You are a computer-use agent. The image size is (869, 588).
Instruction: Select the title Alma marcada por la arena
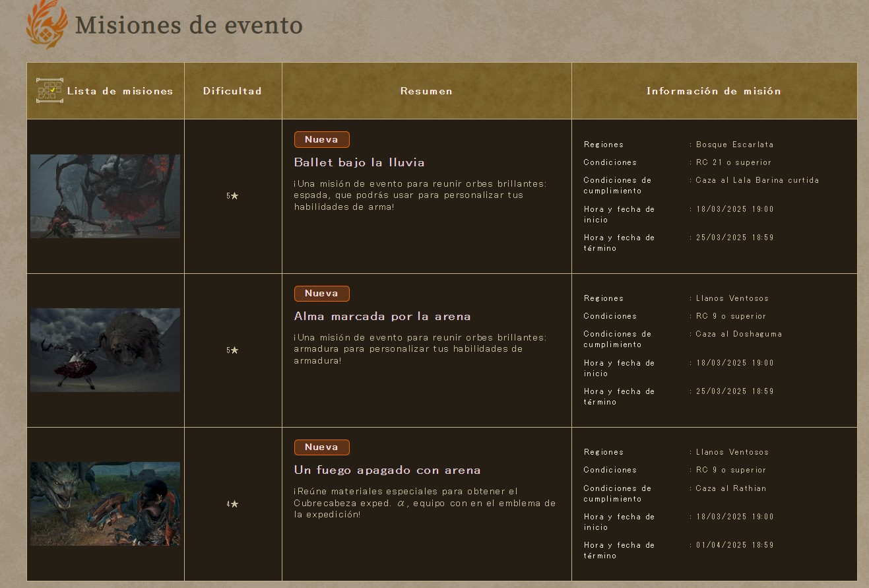pos(382,316)
